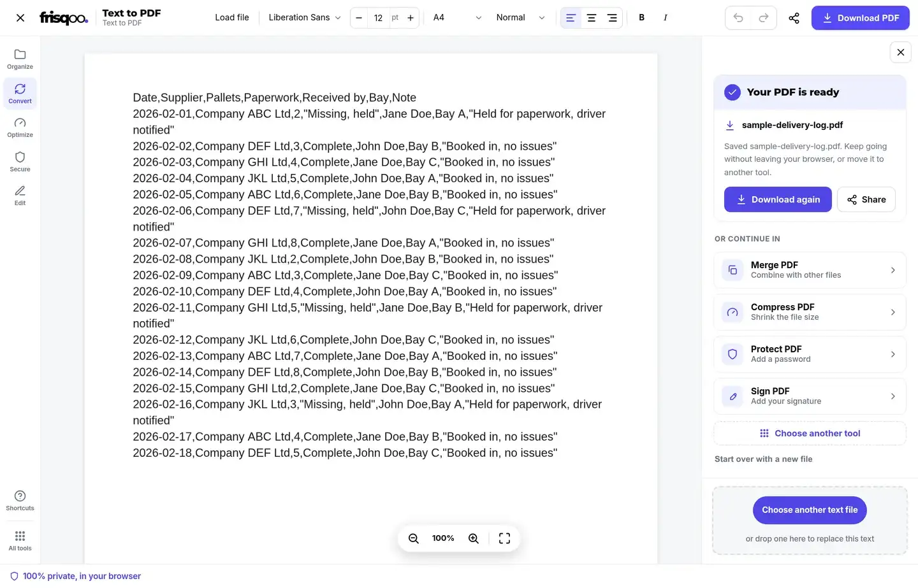Open the Normal margins dropdown
This screenshot has width=918, height=588.
[x=520, y=18]
